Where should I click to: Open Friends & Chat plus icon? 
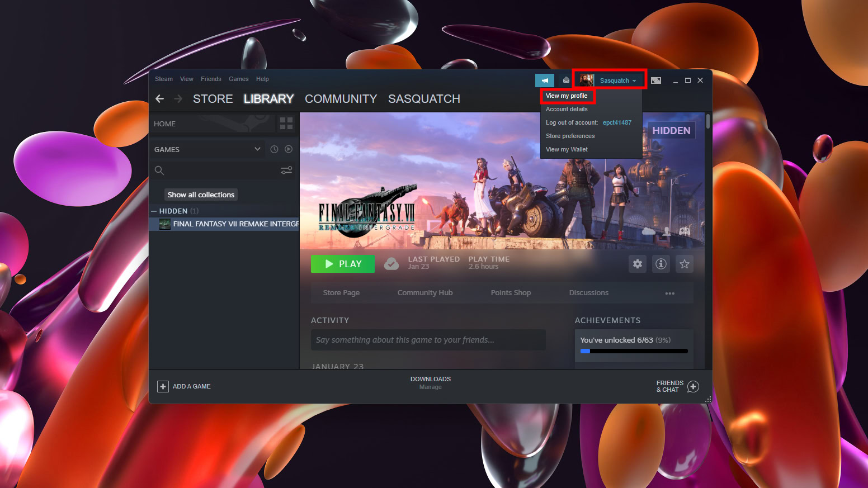pos(693,386)
